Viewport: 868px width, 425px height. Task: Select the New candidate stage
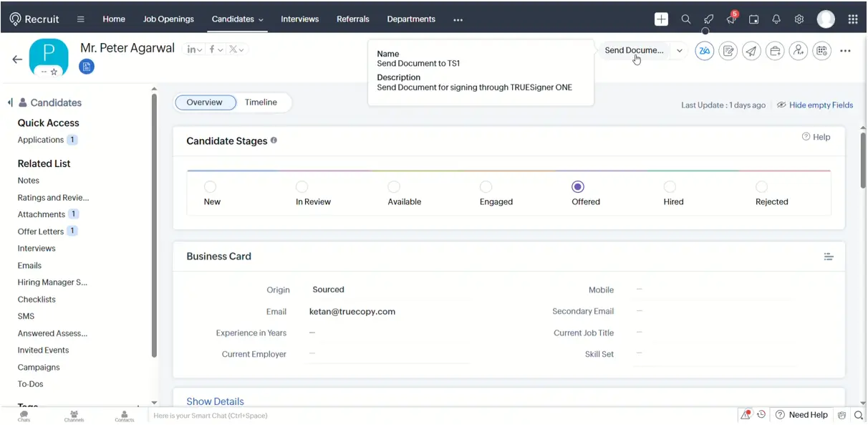211,186
